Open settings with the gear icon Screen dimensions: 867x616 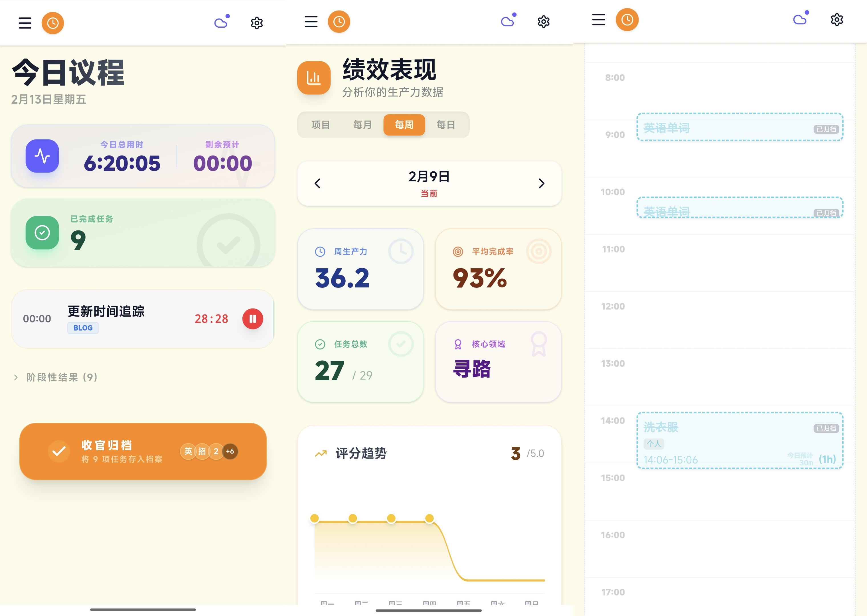pyautogui.click(x=256, y=23)
